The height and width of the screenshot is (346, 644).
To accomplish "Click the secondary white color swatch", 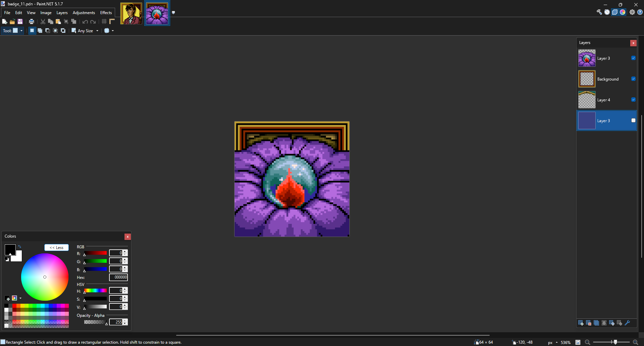I will click(x=18, y=258).
